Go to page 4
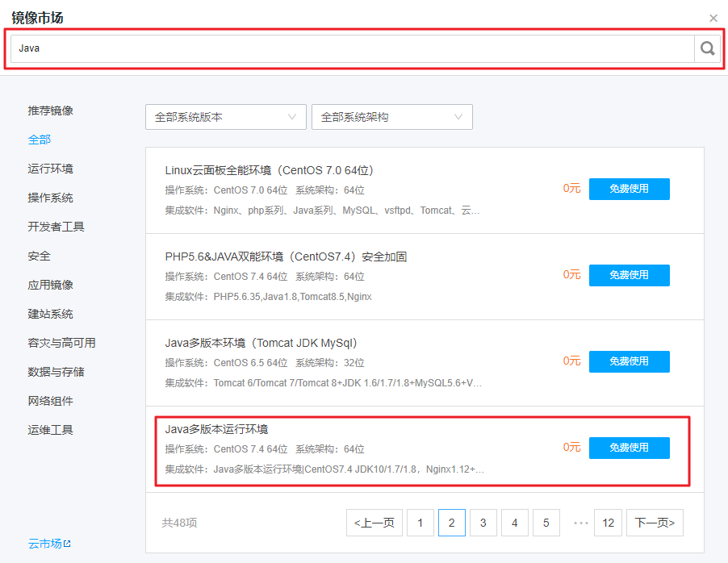 (x=515, y=523)
